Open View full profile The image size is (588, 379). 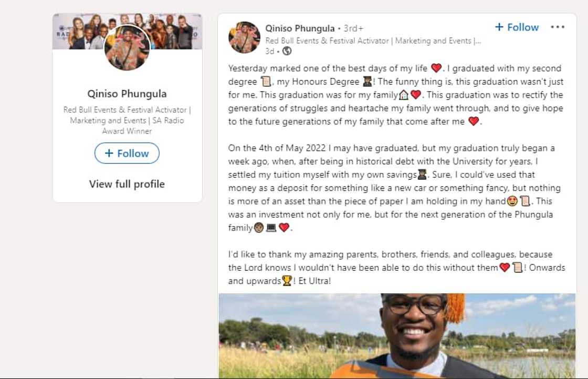coord(127,184)
